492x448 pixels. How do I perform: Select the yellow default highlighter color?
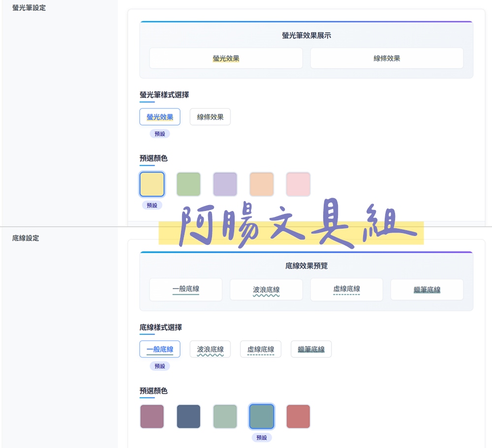(x=152, y=184)
